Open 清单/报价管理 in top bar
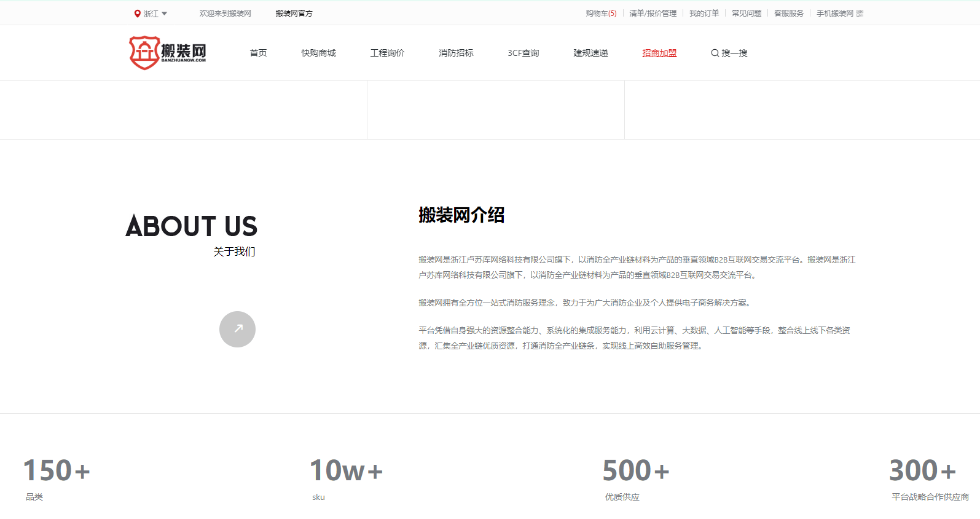Viewport: 980px width, 519px height. tap(653, 14)
